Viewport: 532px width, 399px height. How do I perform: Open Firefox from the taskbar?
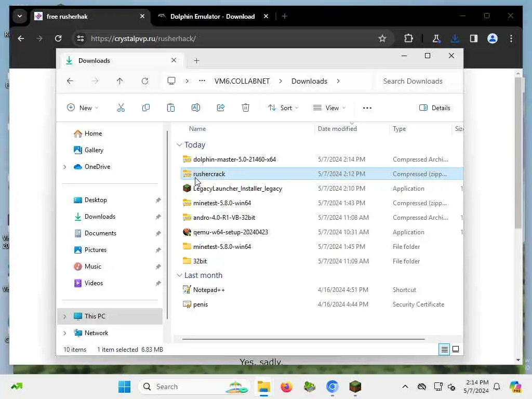287,387
